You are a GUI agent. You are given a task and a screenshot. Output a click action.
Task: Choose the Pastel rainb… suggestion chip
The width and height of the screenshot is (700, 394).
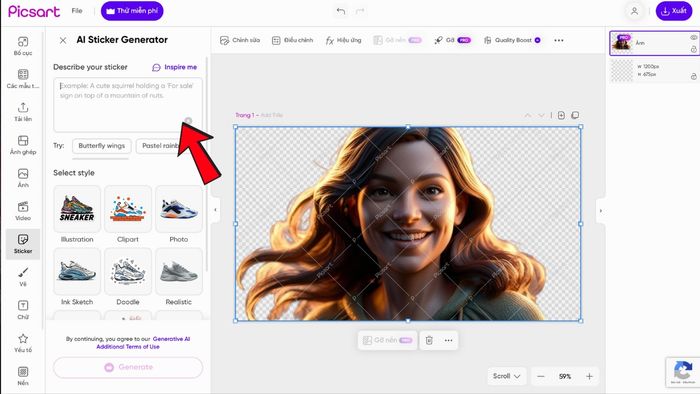pyautogui.click(x=160, y=145)
